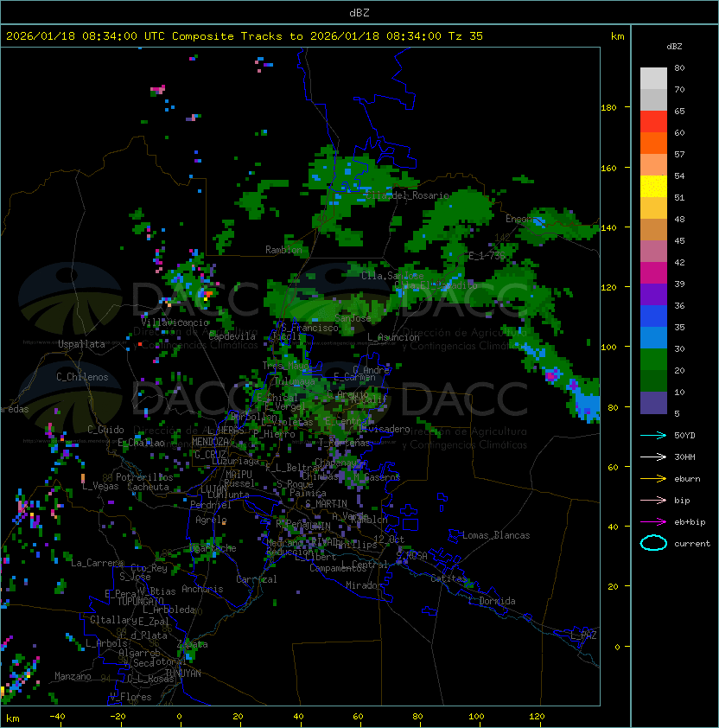
Task: Click the Lomas_Blancas label on map
Action: (496, 535)
